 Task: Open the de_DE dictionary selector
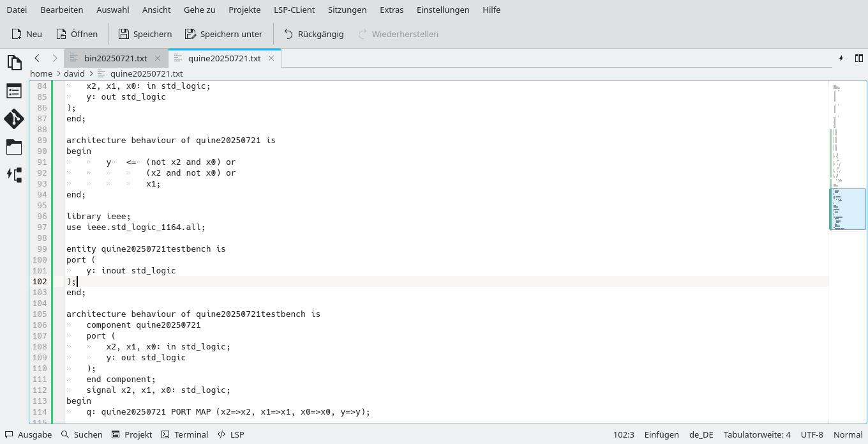click(701, 434)
